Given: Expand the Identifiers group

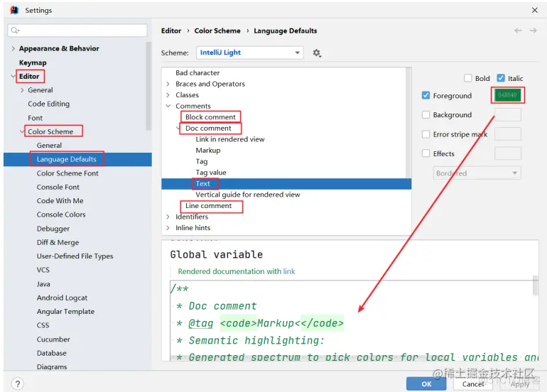Looking at the screenshot, I should point(168,217).
